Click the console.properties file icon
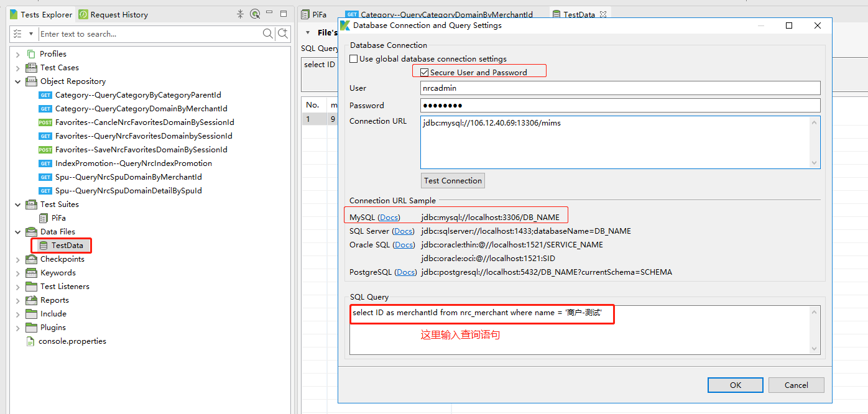The height and width of the screenshot is (414, 868). [x=30, y=341]
